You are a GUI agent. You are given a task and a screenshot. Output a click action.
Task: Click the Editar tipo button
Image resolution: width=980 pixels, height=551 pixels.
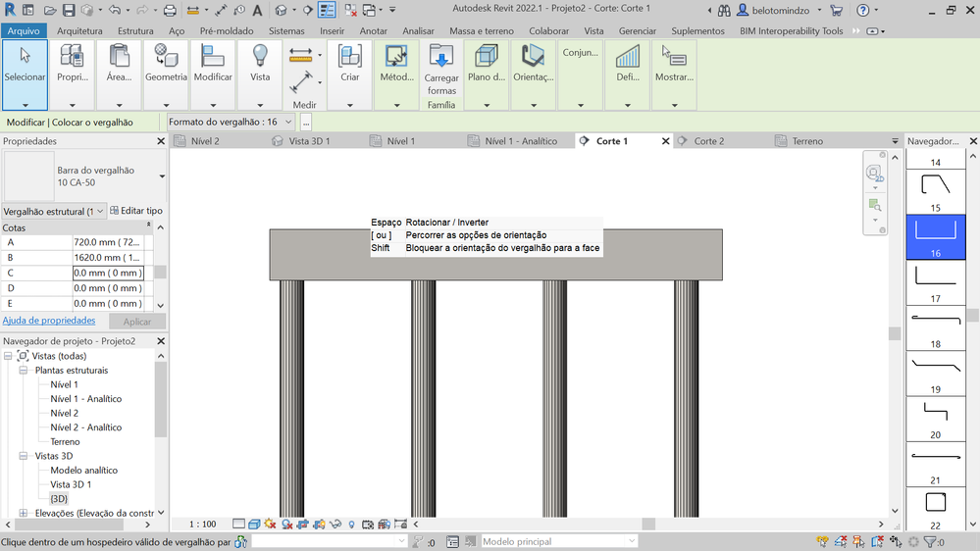coord(136,211)
